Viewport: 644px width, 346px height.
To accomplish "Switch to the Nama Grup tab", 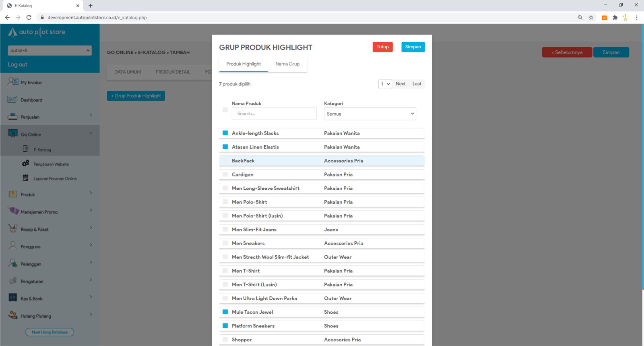I will (x=287, y=64).
